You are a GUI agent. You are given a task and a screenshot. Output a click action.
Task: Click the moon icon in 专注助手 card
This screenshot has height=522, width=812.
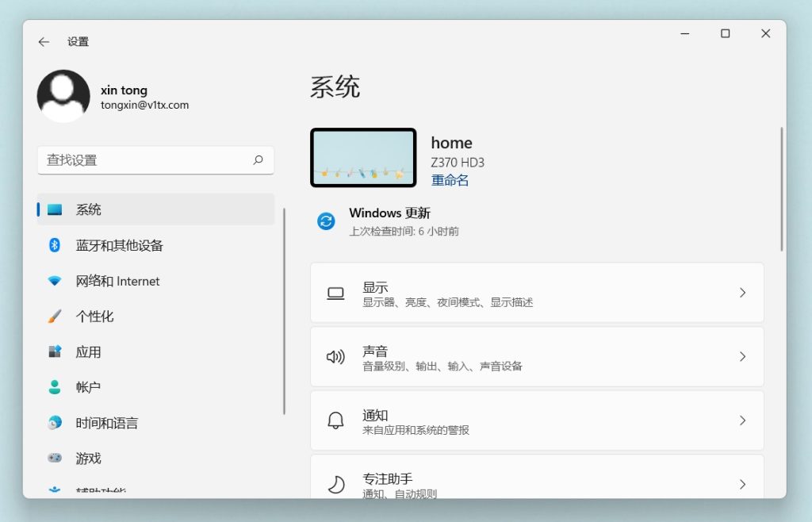click(336, 484)
